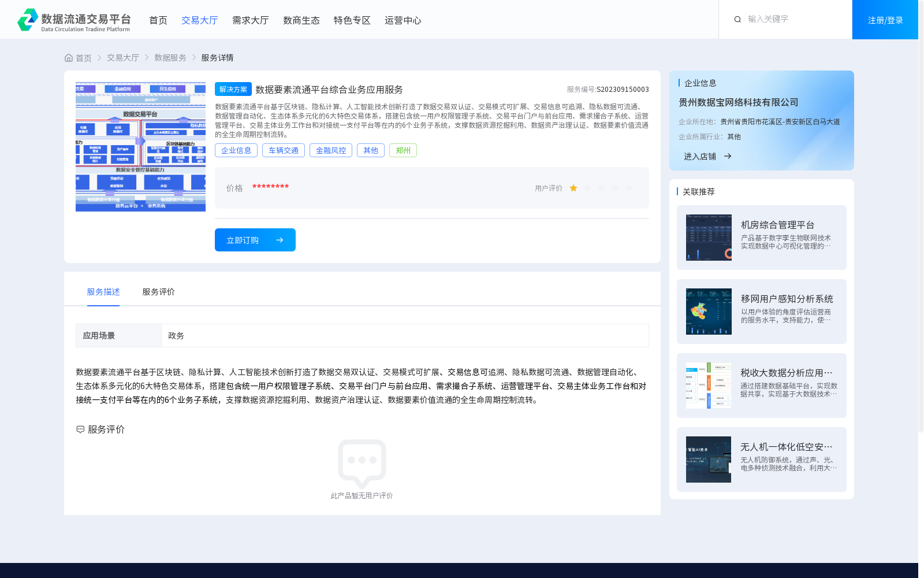Click the 企业信息 panel heading
This screenshot has height=578, width=924.
[701, 83]
